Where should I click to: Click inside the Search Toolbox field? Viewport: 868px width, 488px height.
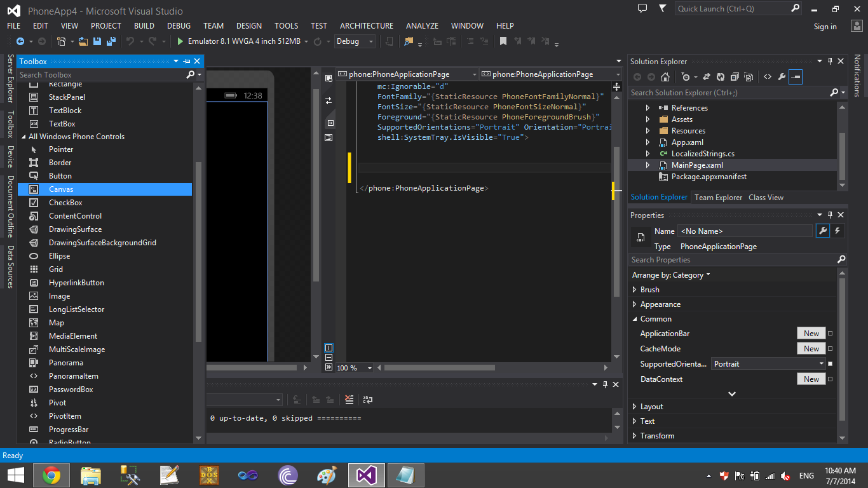(x=95, y=74)
